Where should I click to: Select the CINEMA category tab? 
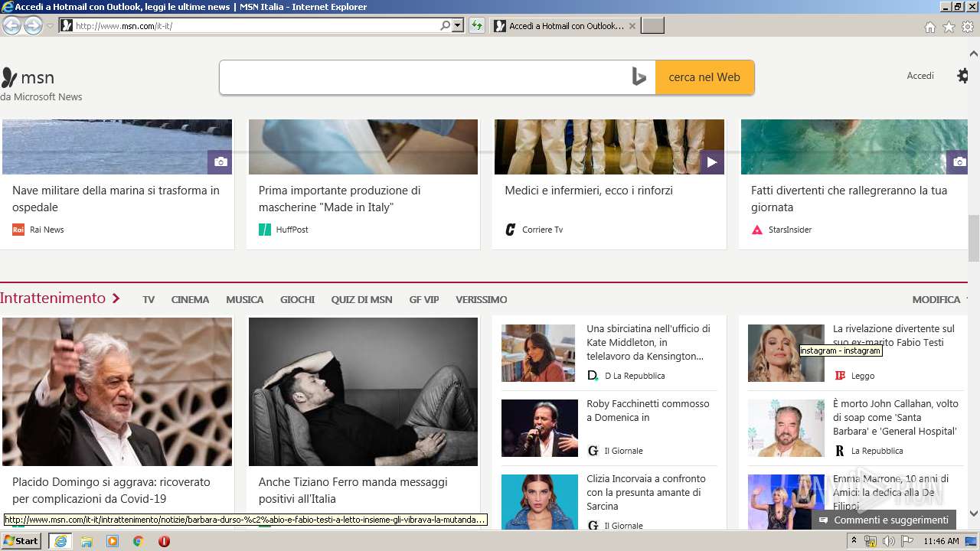pos(190,300)
